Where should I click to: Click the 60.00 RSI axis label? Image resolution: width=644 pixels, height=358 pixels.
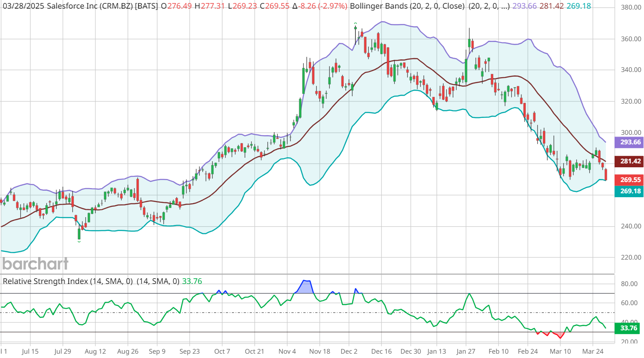pos(629,303)
